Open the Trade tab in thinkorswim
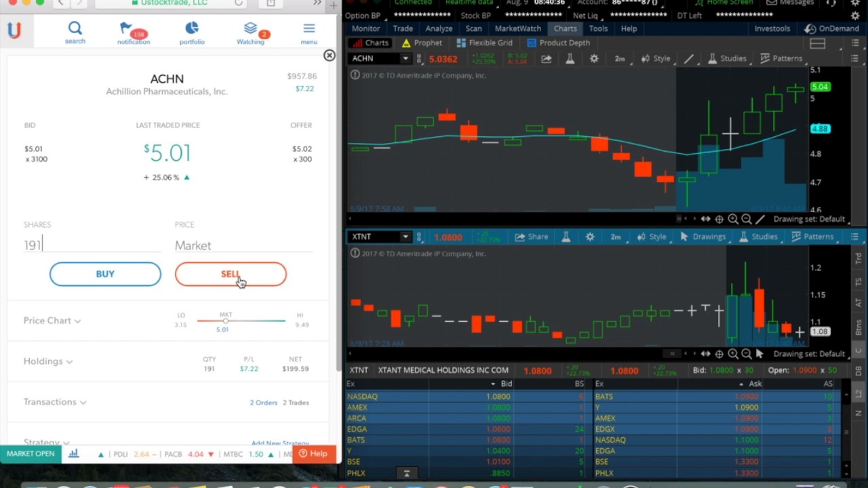Image resolution: width=868 pixels, height=488 pixels. [x=403, y=28]
